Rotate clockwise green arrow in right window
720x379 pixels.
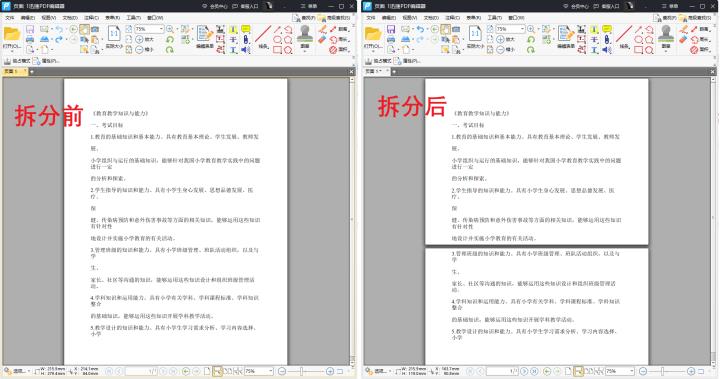click(x=531, y=50)
